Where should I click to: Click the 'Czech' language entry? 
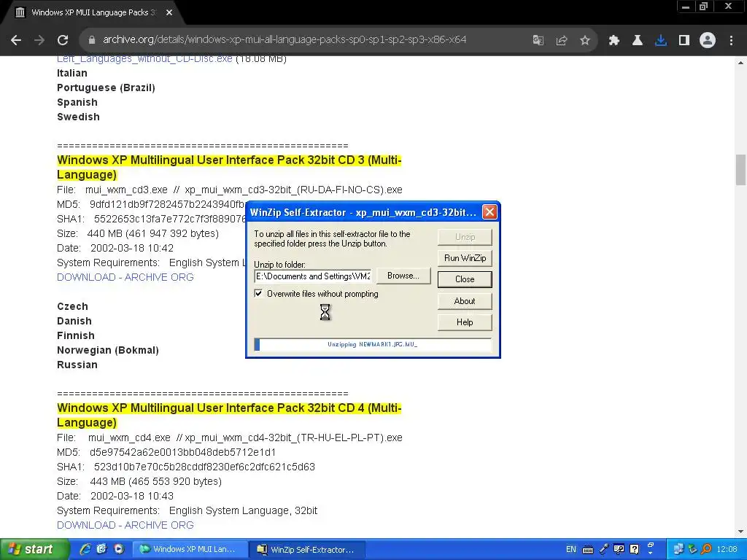pos(72,306)
